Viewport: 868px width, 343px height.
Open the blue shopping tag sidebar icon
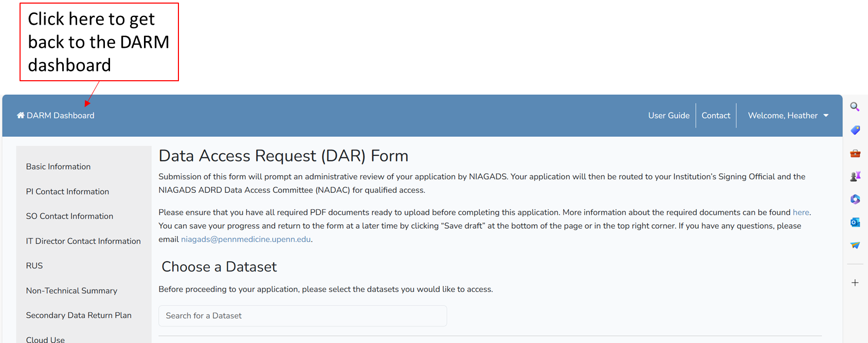[855, 130]
